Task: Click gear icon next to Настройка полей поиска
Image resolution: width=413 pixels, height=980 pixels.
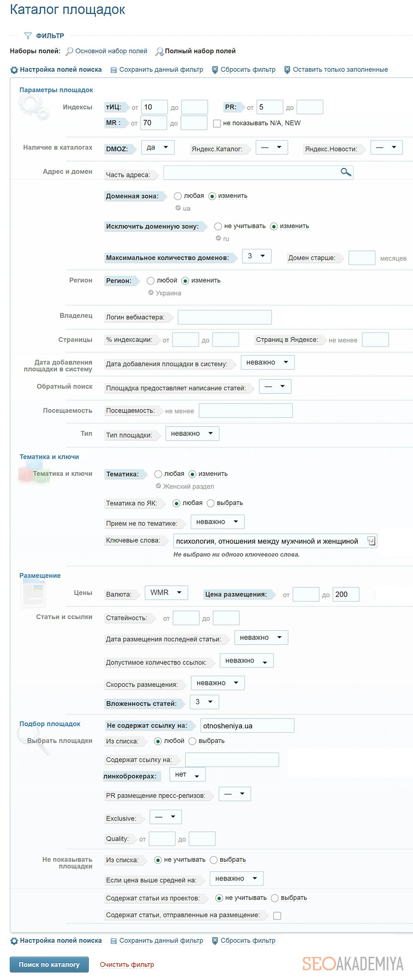Action: pos(14,70)
